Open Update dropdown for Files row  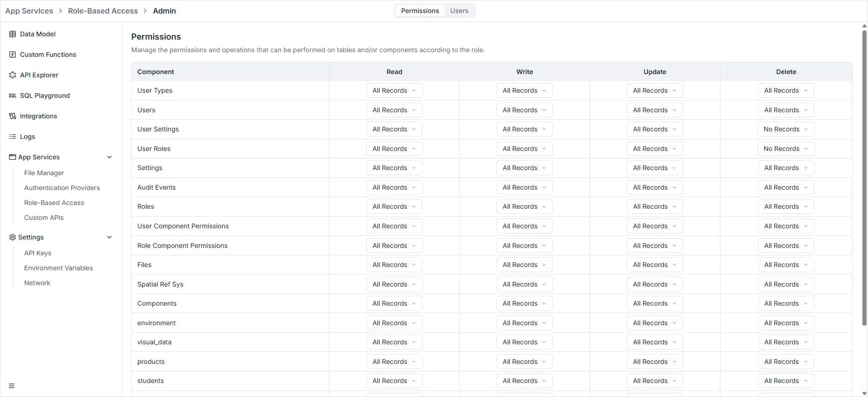tap(654, 265)
